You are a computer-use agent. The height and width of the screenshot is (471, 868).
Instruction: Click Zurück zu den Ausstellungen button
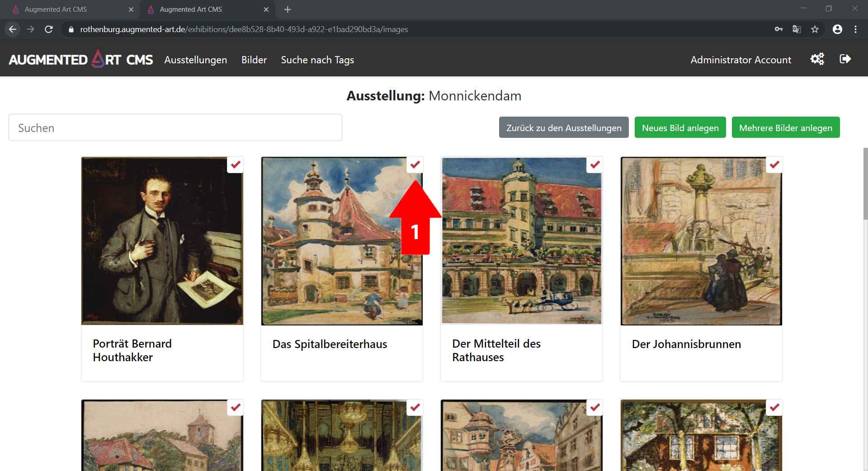564,127
